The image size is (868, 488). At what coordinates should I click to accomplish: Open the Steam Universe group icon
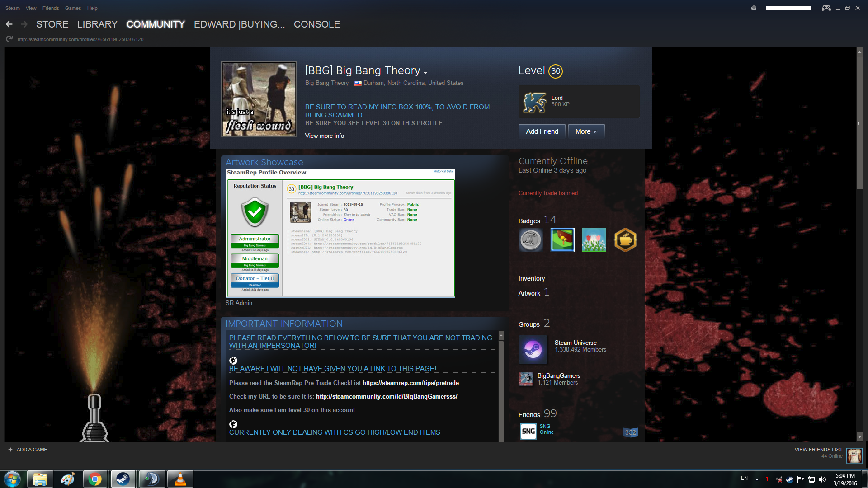[x=533, y=349]
